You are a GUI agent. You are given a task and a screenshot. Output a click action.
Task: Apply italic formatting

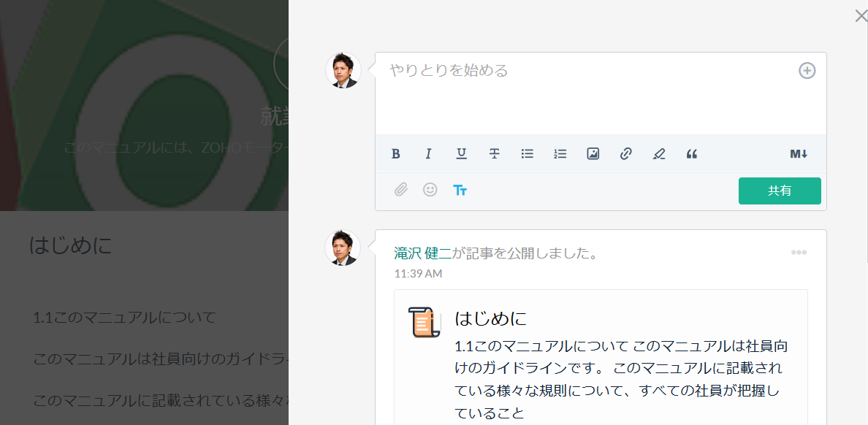429,154
